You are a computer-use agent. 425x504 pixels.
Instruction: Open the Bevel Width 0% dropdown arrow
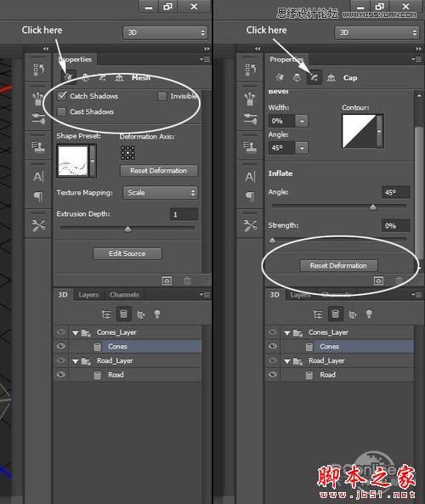tap(302, 121)
